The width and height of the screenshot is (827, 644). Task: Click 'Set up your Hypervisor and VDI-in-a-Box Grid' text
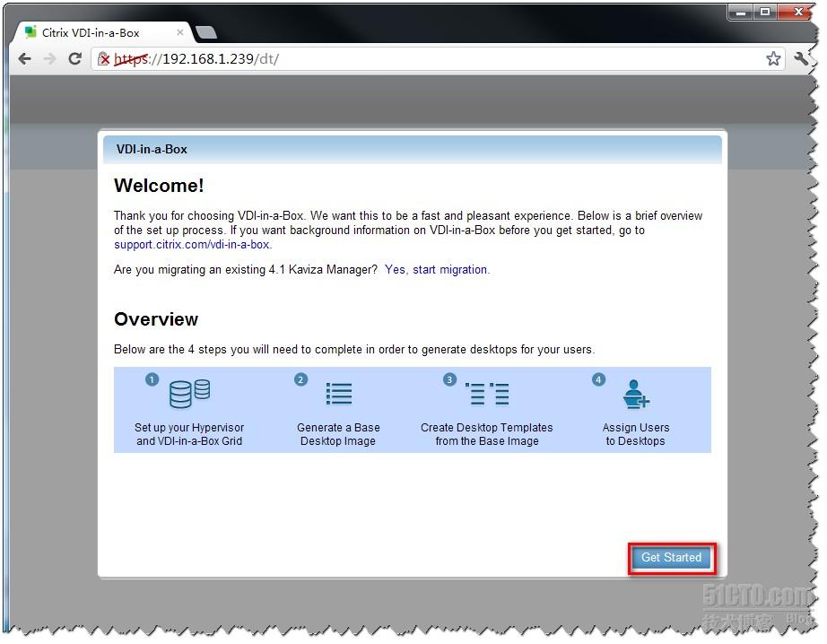(x=189, y=434)
